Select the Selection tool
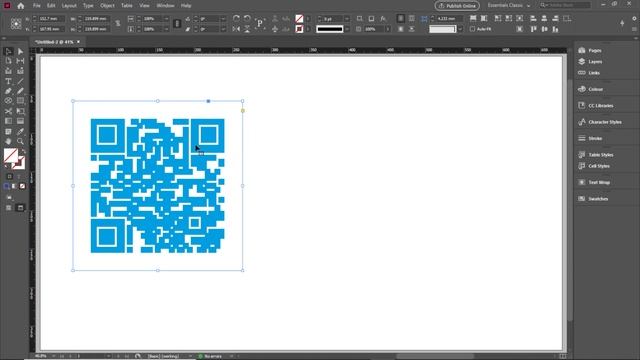This screenshot has height=360, width=640. 8,51
